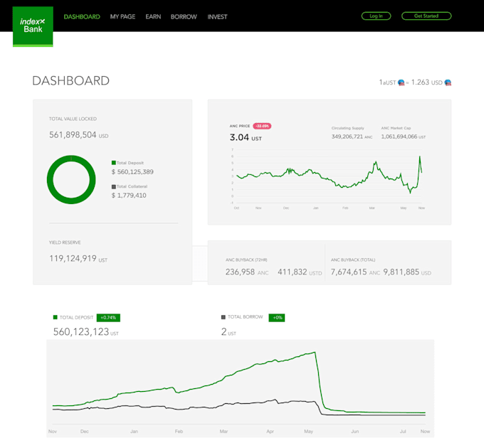Click the 1.263 USD exchange rate
This screenshot has height=448, width=484.
(427, 82)
